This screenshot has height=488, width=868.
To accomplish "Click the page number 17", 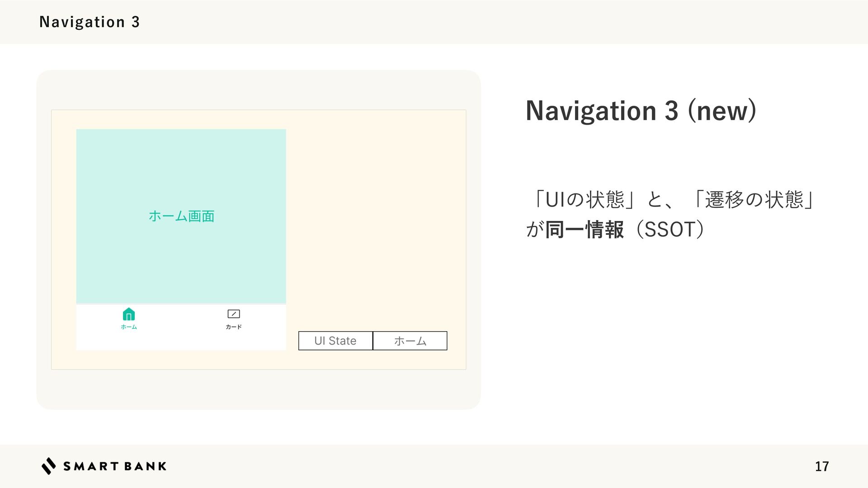I will coord(822,466).
